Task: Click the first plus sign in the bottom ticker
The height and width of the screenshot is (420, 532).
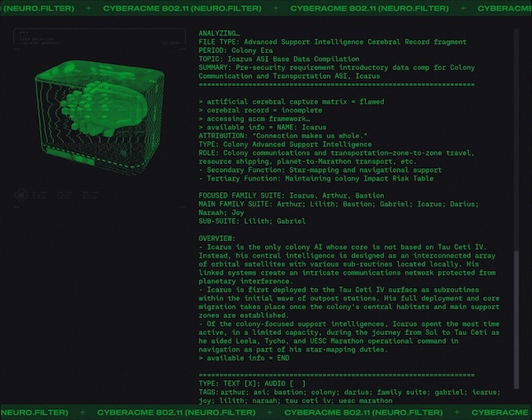Action: pos(82,412)
